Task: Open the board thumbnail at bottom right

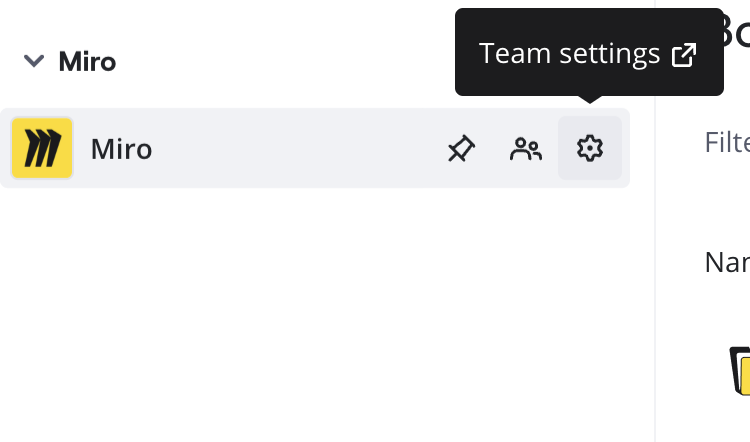Action: pyautogui.click(x=740, y=370)
